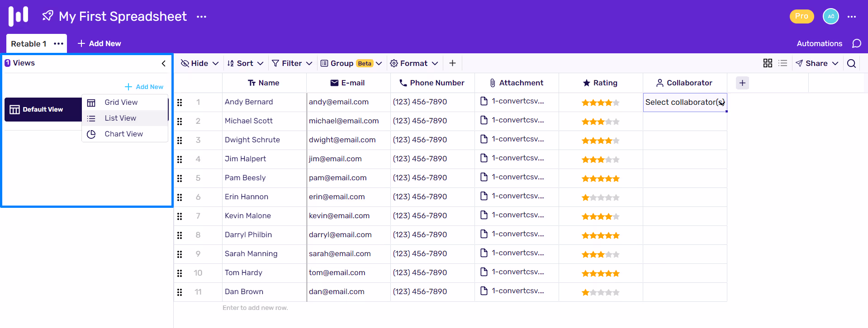Open the Format dropdown
868x328 pixels.
tap(414, 63)
